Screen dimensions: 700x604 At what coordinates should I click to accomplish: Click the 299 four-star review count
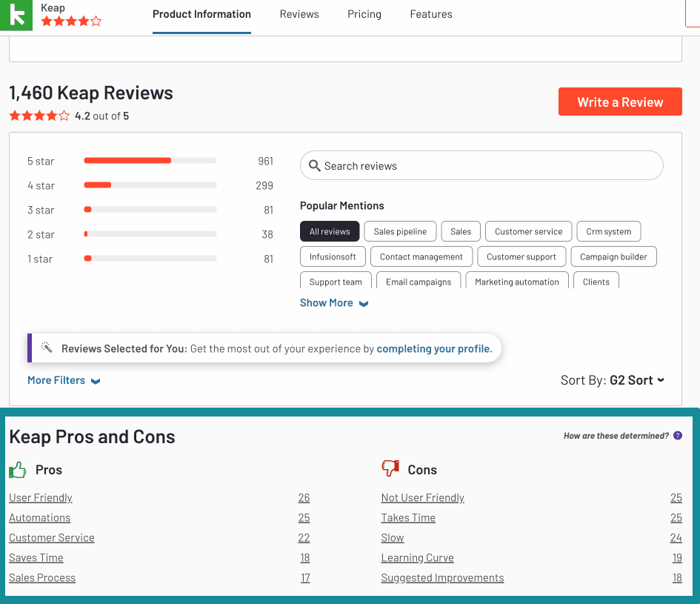click(264, 185)
